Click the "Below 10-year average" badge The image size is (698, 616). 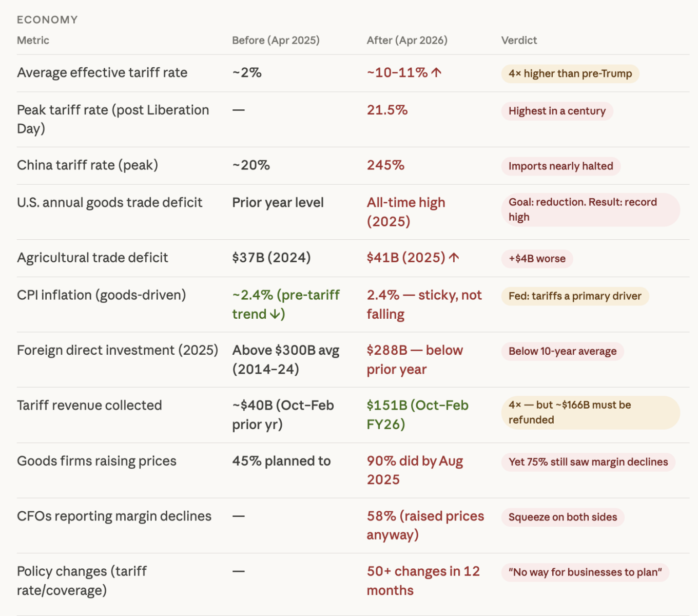(563, 352)
